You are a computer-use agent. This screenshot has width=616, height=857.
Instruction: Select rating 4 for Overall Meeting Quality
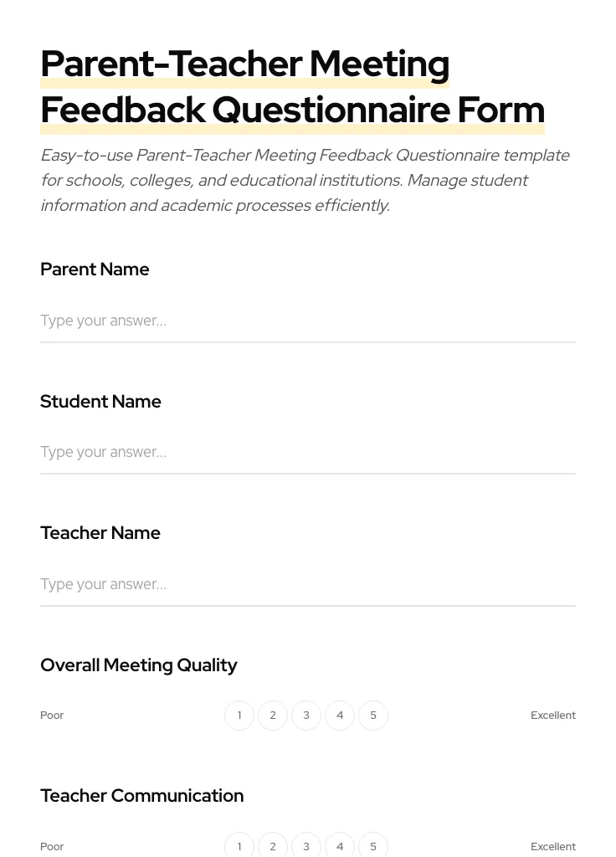[340, 716]
